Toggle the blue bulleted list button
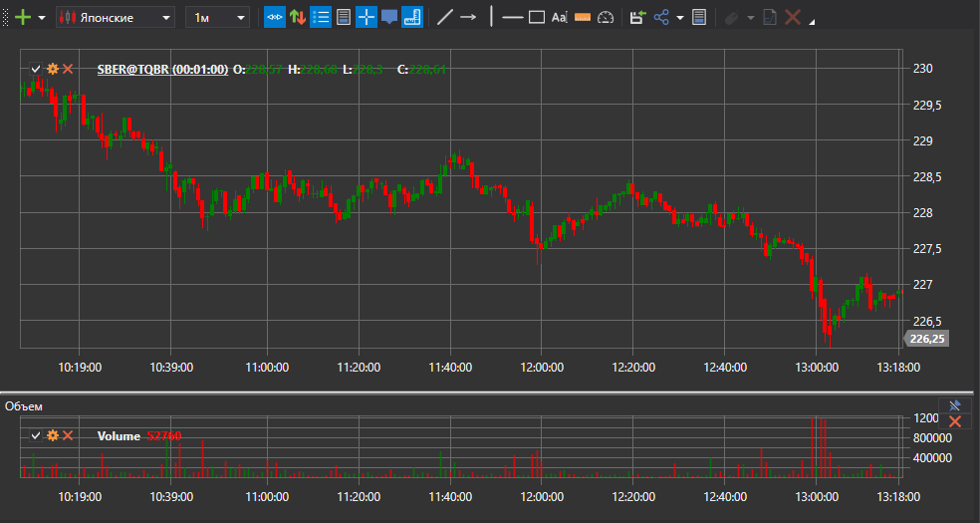The width and height of the screenshot is (980, 523). coord(321,17)
